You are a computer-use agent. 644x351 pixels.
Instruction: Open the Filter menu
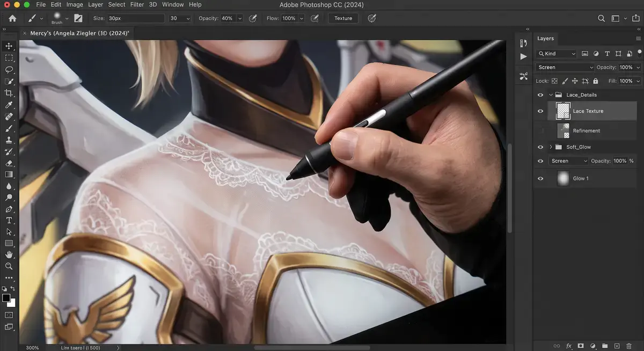coord(137,5)
